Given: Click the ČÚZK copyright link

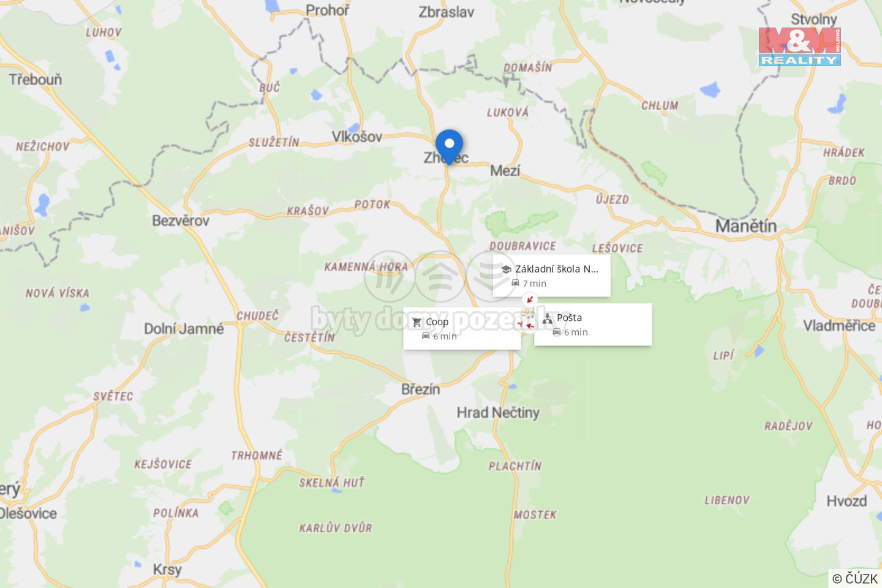Looking at the screenshot, I should click(x=855, y=578).
